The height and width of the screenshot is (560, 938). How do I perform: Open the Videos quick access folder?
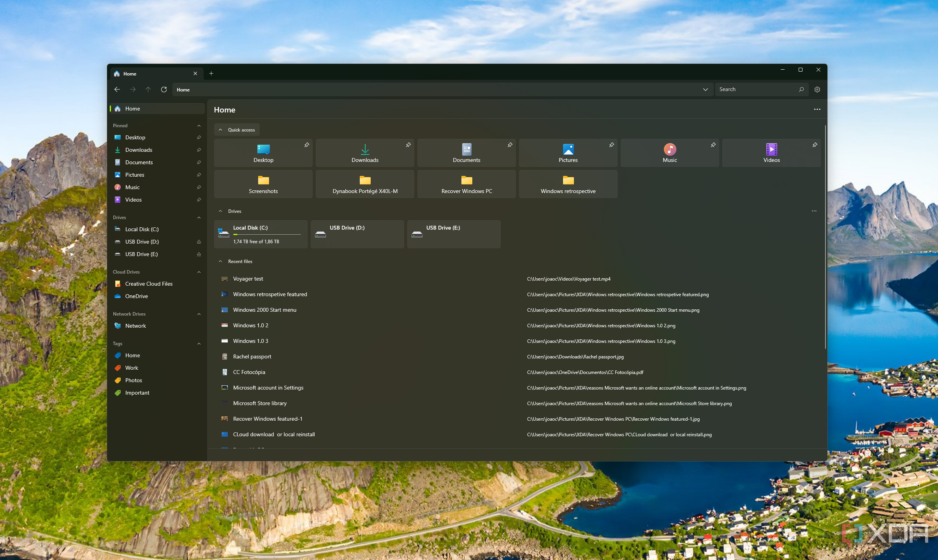pos(771,152)
